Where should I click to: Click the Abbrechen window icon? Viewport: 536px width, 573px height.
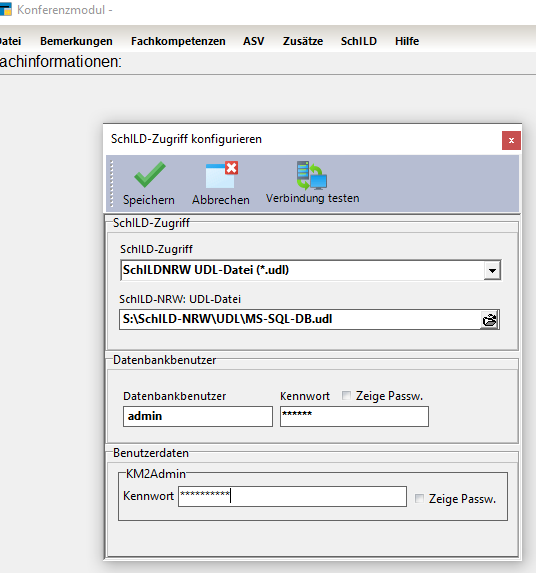click(222, 174)
